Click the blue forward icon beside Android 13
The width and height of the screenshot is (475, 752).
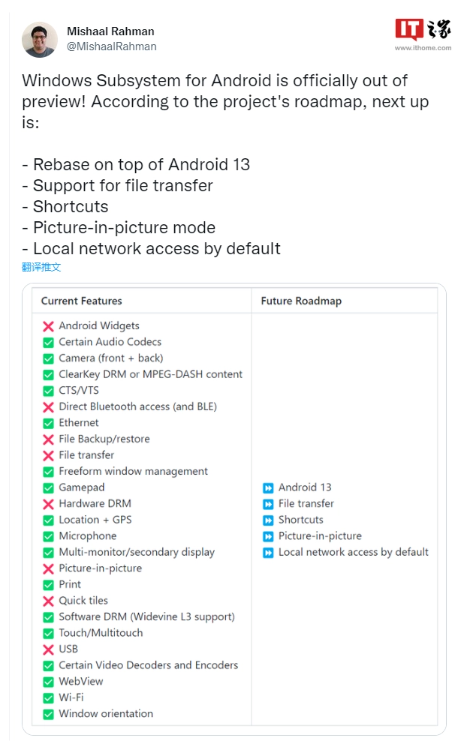[268, 488]
